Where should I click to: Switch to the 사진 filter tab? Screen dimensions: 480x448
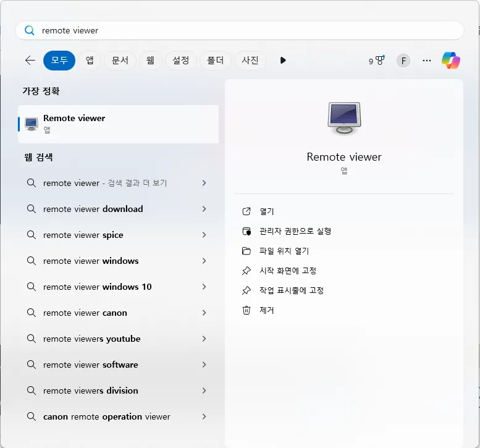click(250, 61)
